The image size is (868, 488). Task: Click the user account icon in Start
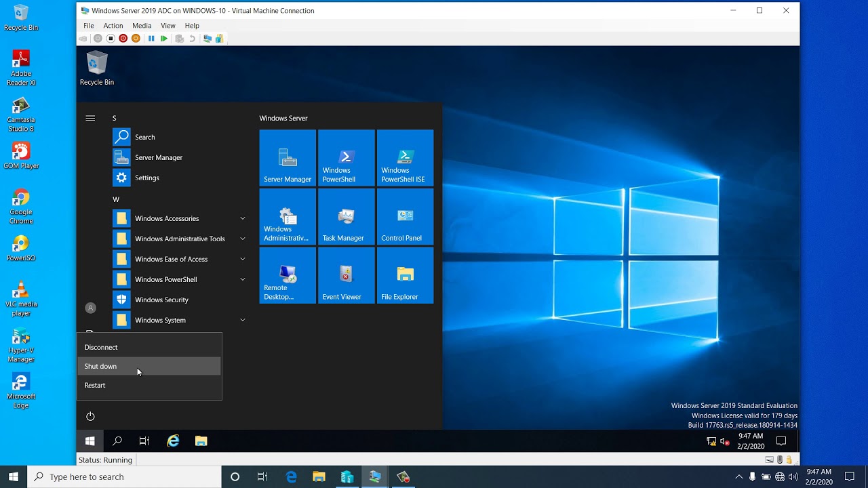[x=90, y=308]
